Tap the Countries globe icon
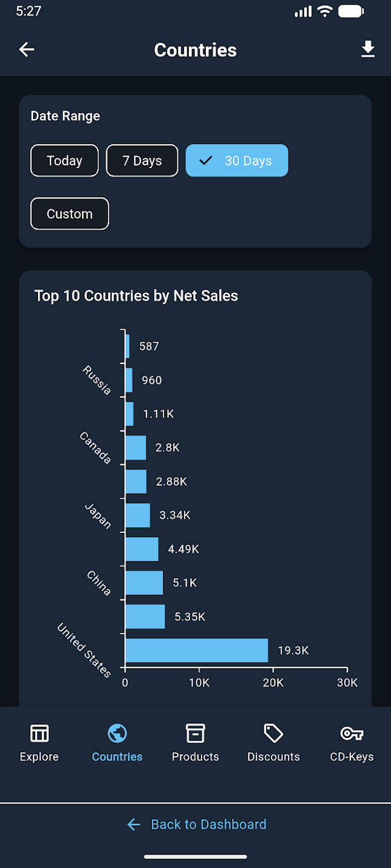391x868 pixels. click(117, 733)
